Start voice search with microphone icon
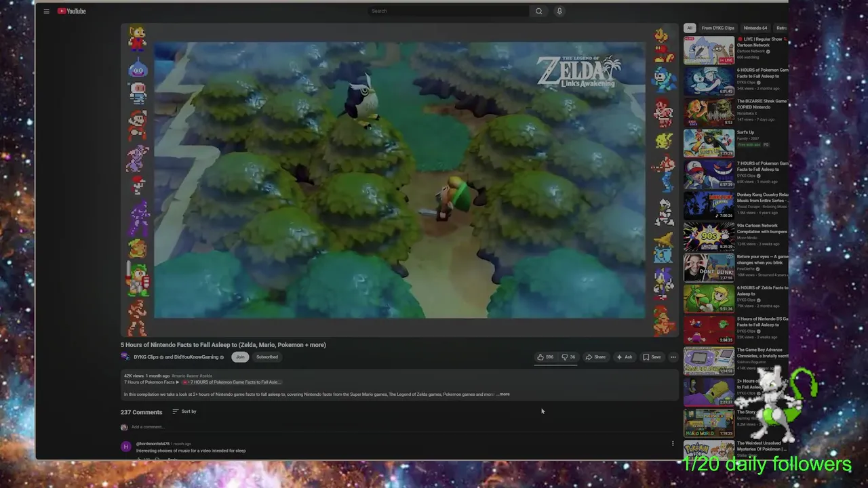The image size is (868, 488). point(559,11)
